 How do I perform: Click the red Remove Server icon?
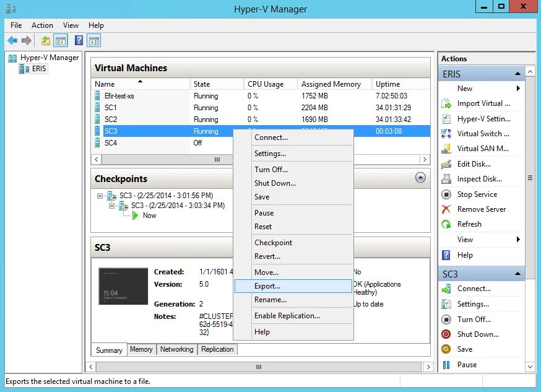pyautogui.click(x=446, y=209)
